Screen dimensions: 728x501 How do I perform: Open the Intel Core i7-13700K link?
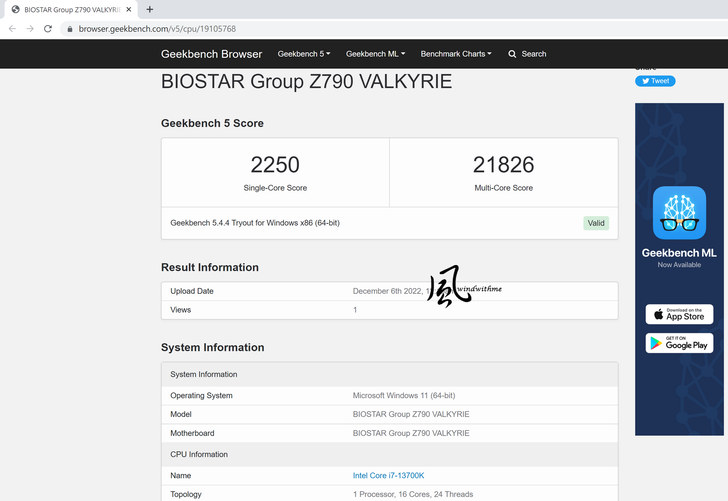tap(388, 475)
